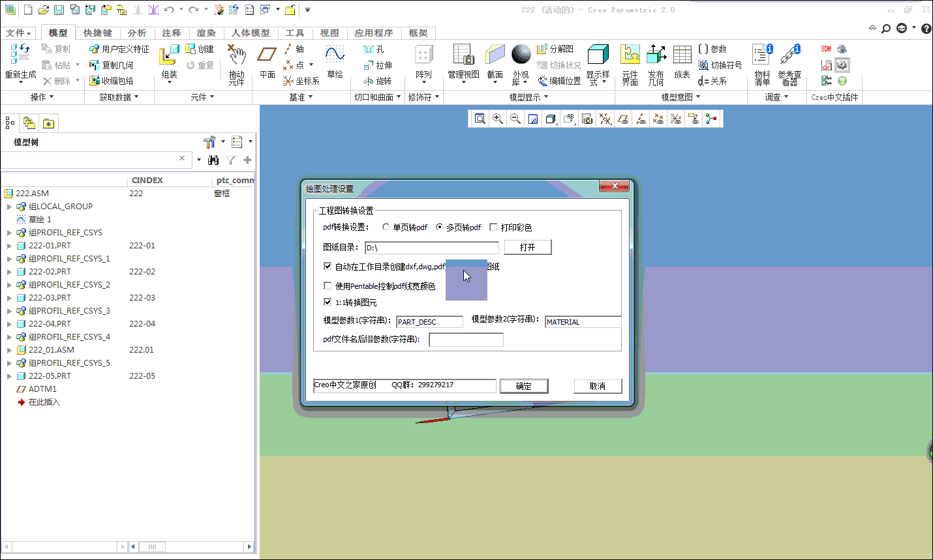
Task: Click Zoom Out in graphics toolbar
Action: click(x=515, y=119)
